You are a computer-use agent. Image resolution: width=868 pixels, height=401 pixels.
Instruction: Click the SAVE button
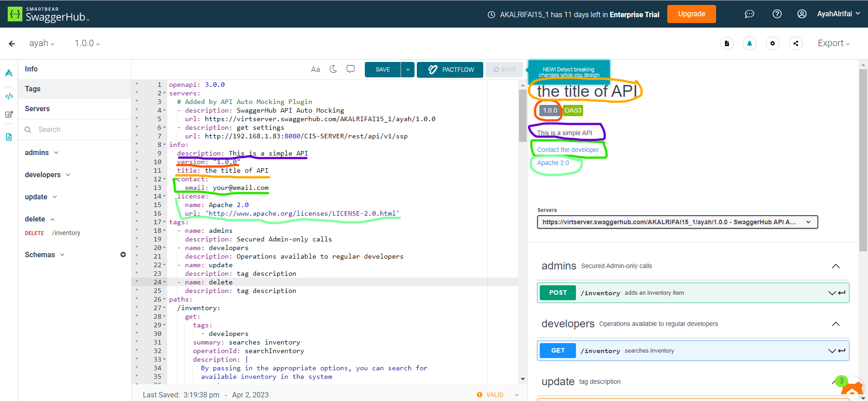(382, 70)
